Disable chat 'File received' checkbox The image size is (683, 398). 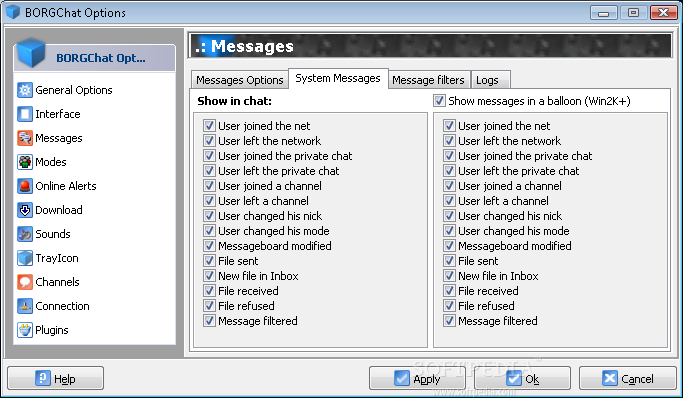(209, 291)
